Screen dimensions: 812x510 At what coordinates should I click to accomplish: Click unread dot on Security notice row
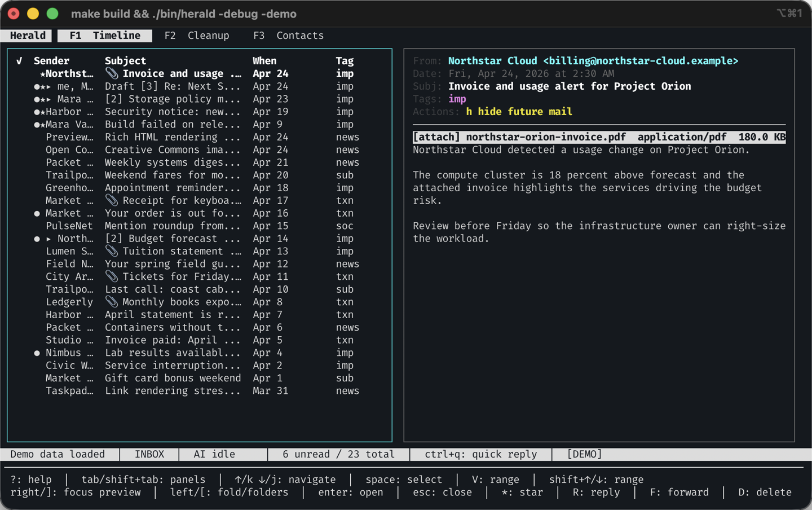[x=37, y=112]
